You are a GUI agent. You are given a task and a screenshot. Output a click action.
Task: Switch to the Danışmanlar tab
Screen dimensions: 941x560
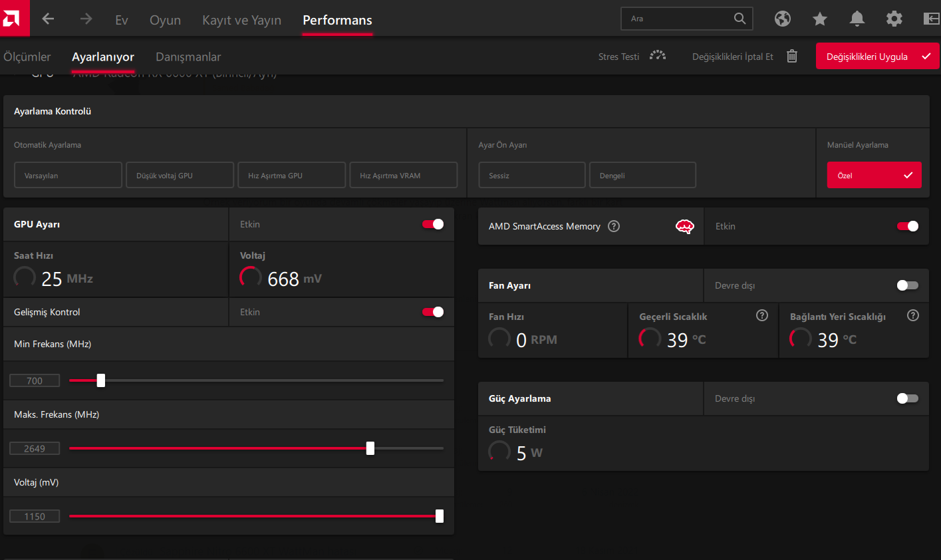coord(188,57)
